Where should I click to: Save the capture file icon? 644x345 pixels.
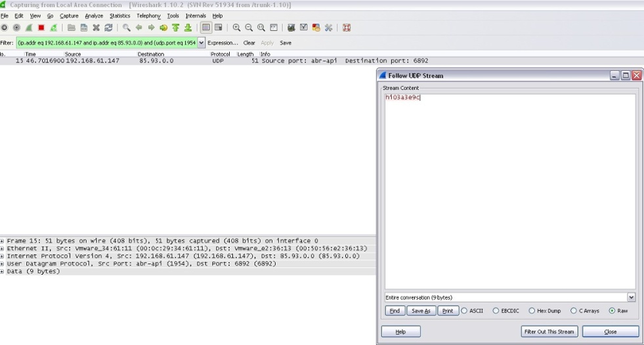click(84, 28)
